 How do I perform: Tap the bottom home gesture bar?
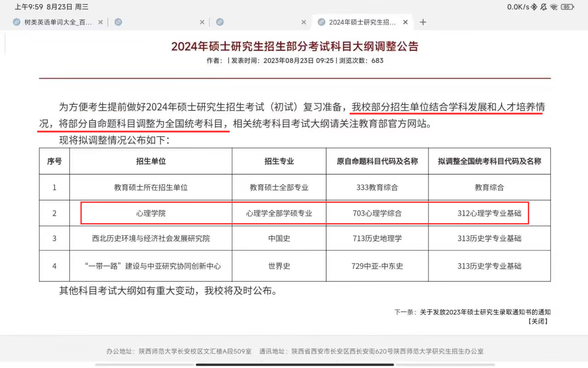[x=294, y=365]
